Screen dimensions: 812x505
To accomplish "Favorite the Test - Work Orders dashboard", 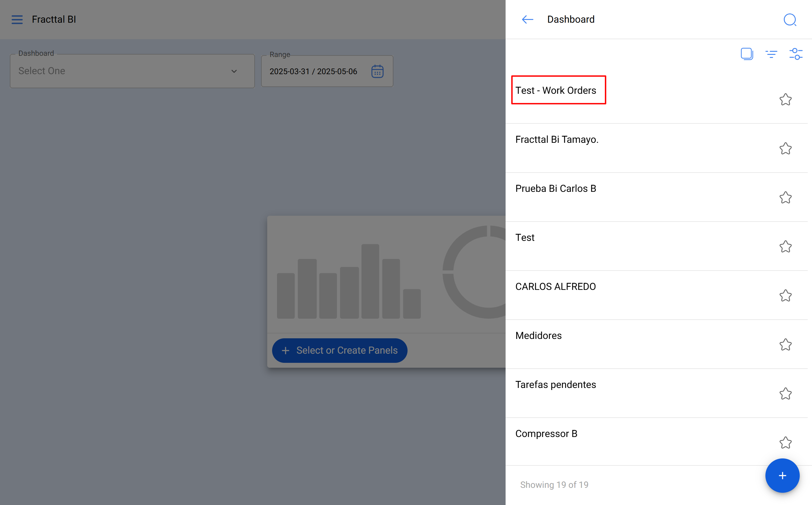I will (x=785, y=99).
